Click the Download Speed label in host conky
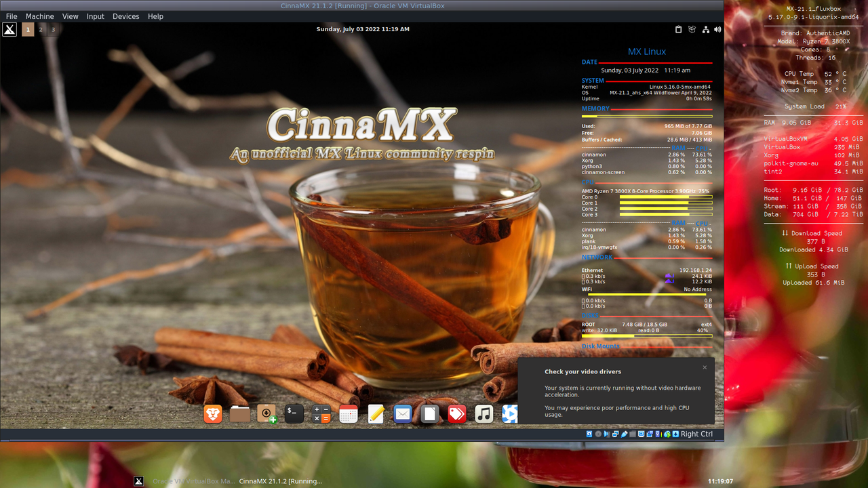Screen dimensions: 868x488 pyautogui.click(x=812, y=233)
